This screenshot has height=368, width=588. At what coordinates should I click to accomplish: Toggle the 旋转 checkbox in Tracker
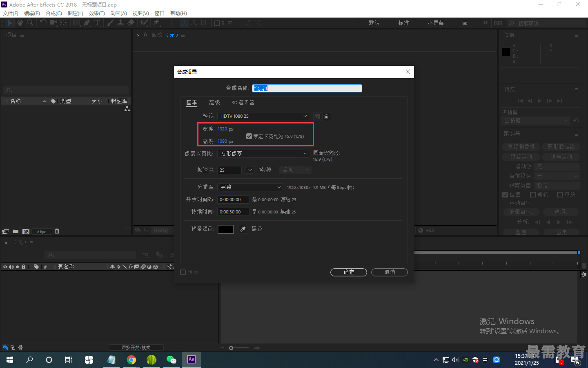533,195
